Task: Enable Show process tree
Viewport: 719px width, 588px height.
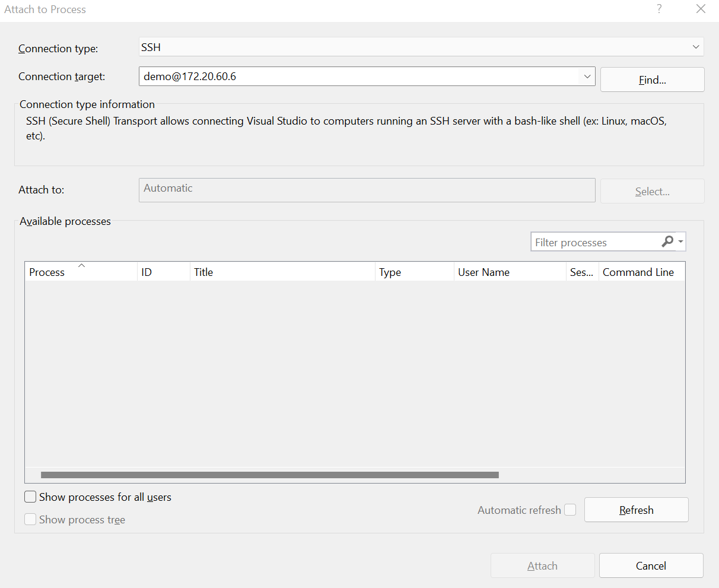Action: 30,519
